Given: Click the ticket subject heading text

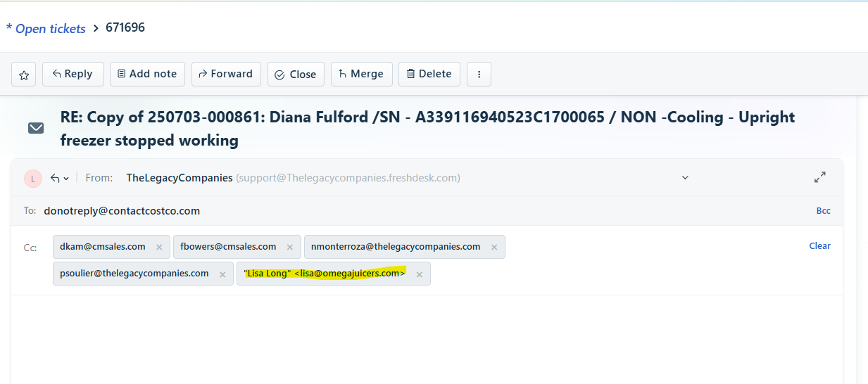Looking at the screenshot, I should click(428, 129).
